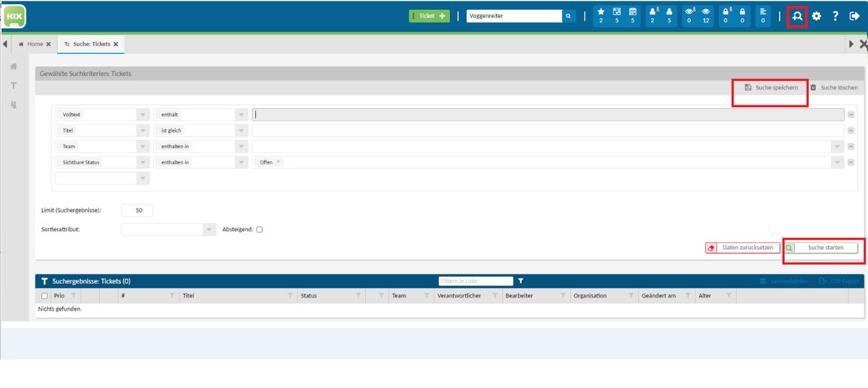This screenshot has height=388, width=868.
Task: Click Daten zurücksetzen to reset the form
Action: (x=743, y=248)
